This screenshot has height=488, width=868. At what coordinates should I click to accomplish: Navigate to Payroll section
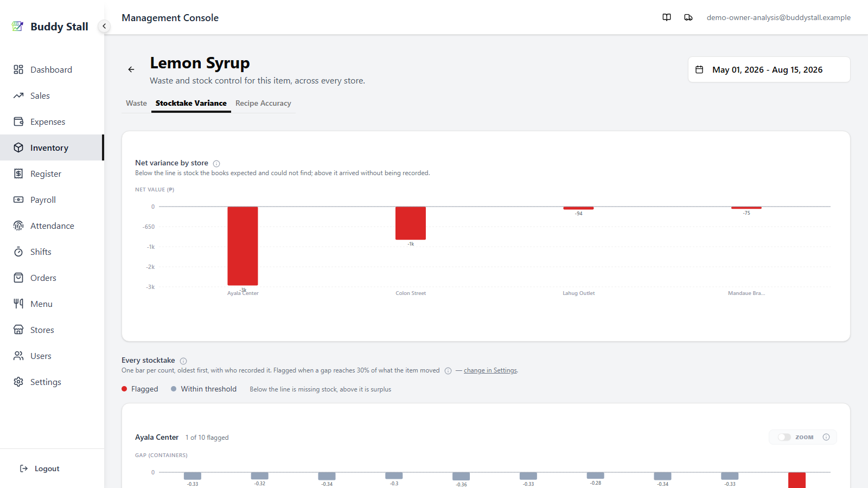(x=52, y=200)
